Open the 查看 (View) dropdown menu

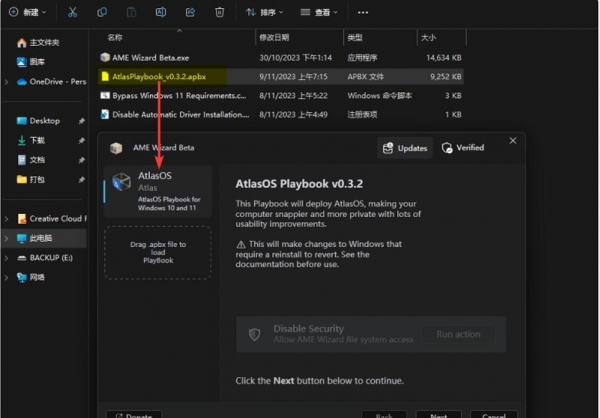(x=320, y=12)
